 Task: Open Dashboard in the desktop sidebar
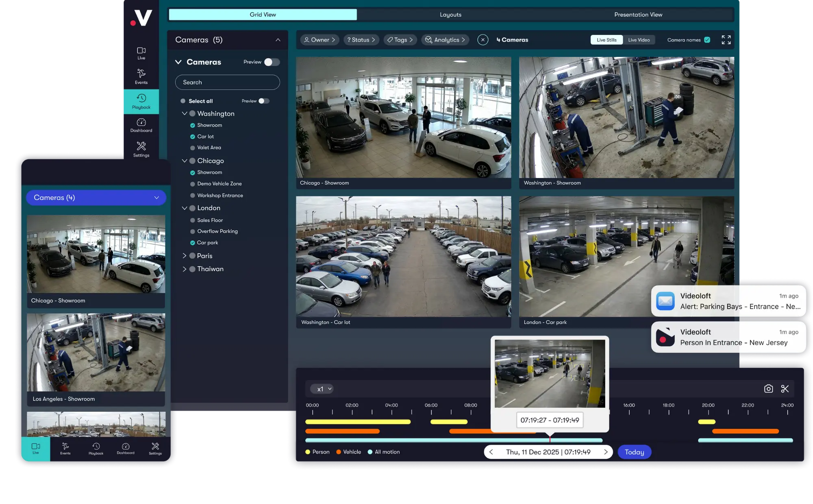pos(141,125)
